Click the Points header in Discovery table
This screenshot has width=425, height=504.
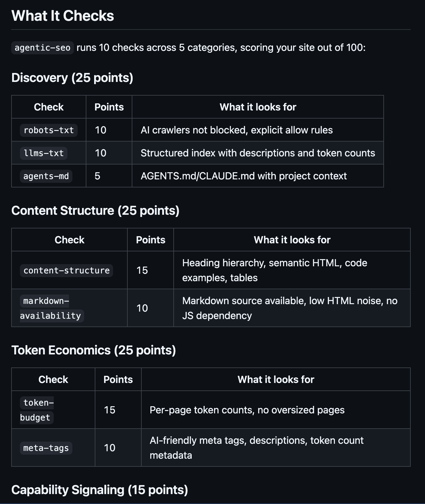coord(109,107)
